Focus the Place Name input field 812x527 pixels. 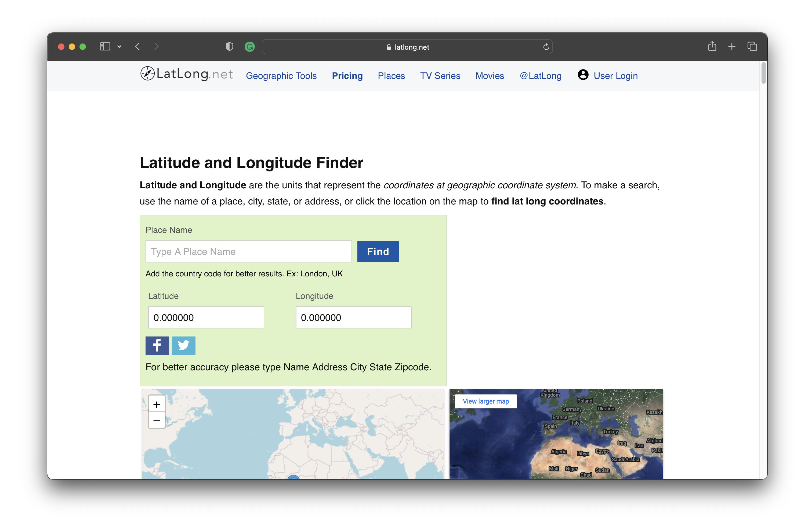tap(248, 252)
